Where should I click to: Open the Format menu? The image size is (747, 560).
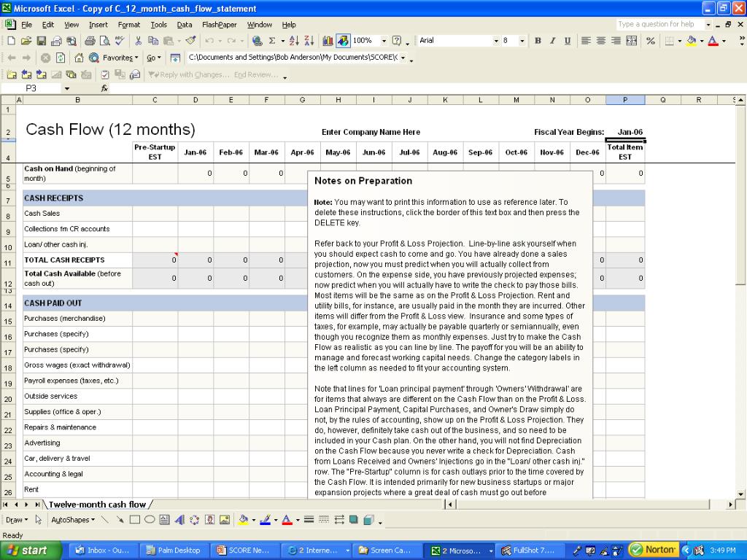tap(128, 25)
